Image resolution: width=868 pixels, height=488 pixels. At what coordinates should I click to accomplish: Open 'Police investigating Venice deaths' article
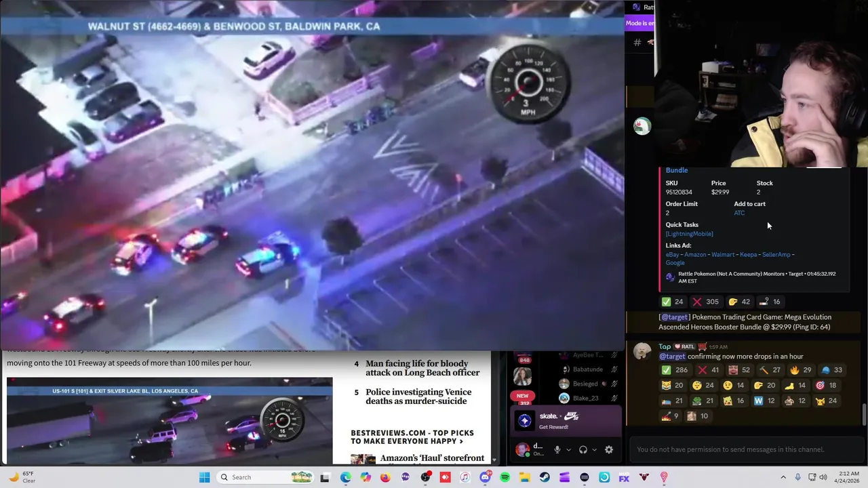click(x=418, y=396)
